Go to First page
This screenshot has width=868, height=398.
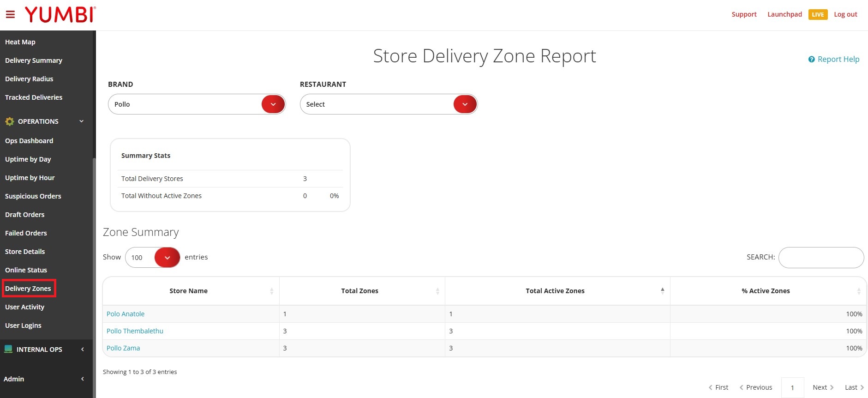click(x=718, y=387)
